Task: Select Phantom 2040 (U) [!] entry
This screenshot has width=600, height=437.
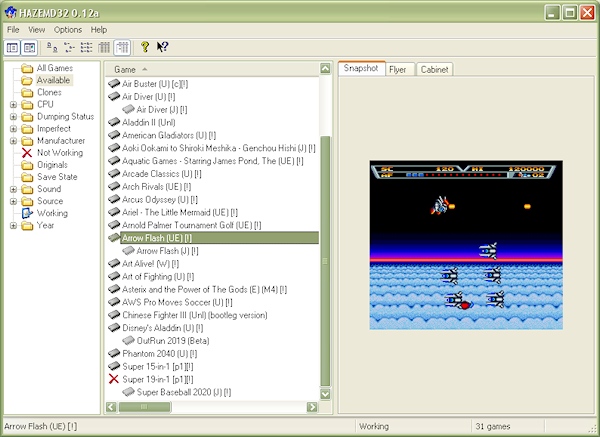Action: click(x=160, y=354)
